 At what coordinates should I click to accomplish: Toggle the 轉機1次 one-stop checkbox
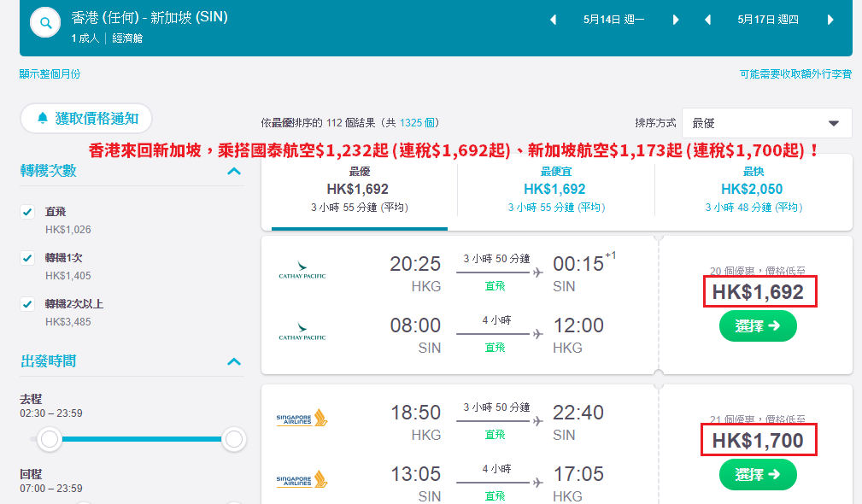[27, 258]
